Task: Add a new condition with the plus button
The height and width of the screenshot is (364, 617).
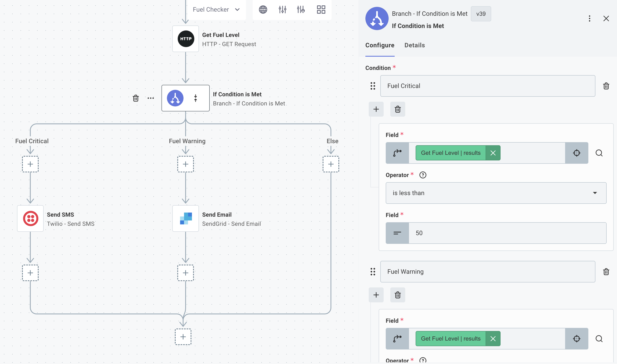Action: (376, 109)
